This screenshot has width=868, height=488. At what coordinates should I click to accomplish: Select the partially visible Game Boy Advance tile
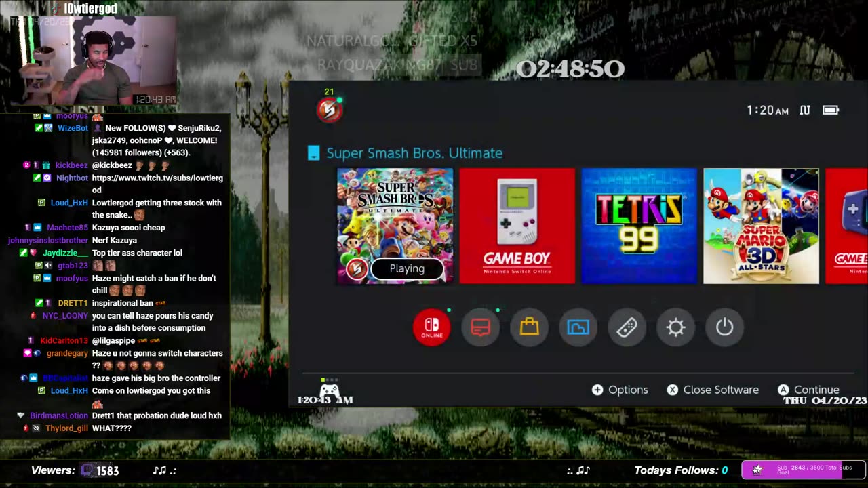click(846, 226)
